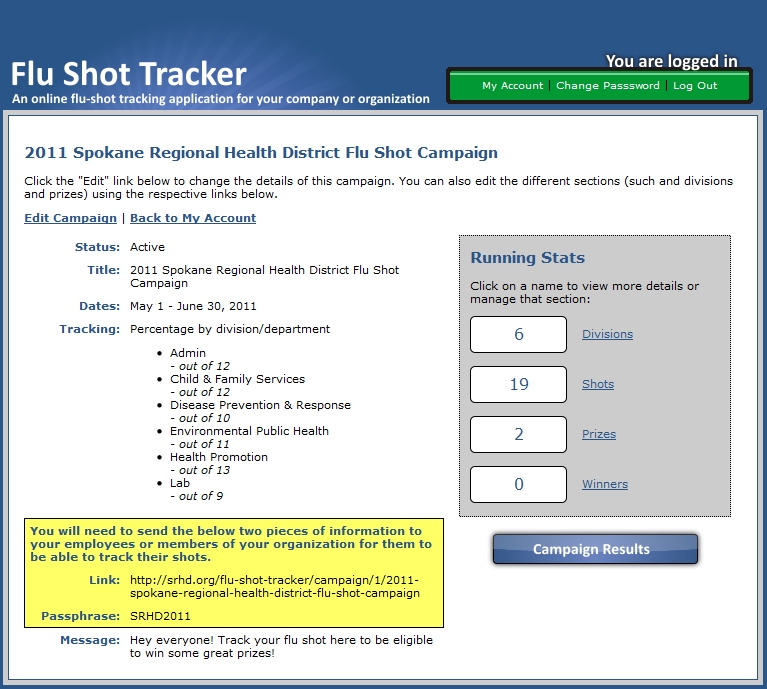Image resolution: width=767 pixels, height=689 pixels.
Task: Click Change Password link
Action: pyautogui.click(x=608, y=86)
